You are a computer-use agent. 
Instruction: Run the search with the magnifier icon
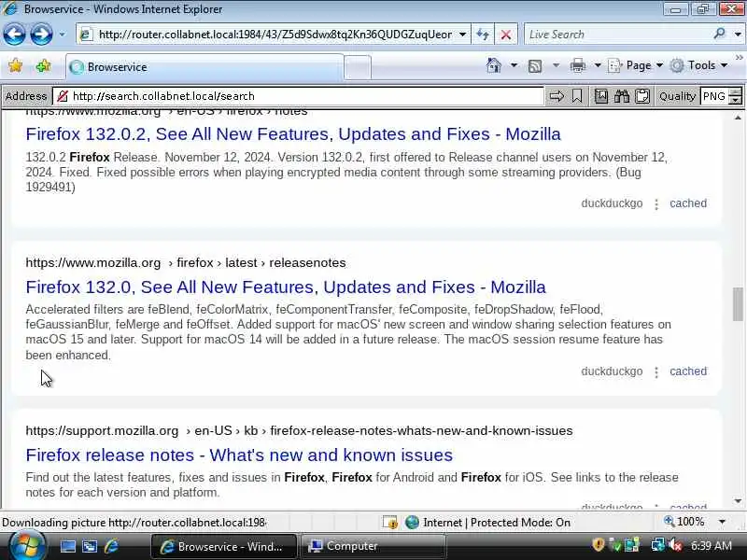(x=719, y=34)
